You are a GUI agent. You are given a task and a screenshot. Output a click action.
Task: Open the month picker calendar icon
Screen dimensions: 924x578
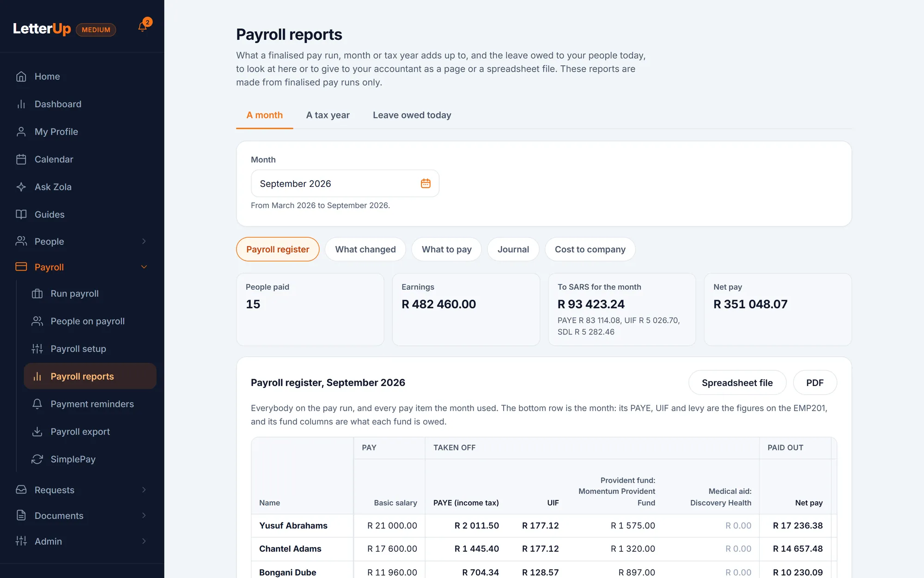point(426,184)
